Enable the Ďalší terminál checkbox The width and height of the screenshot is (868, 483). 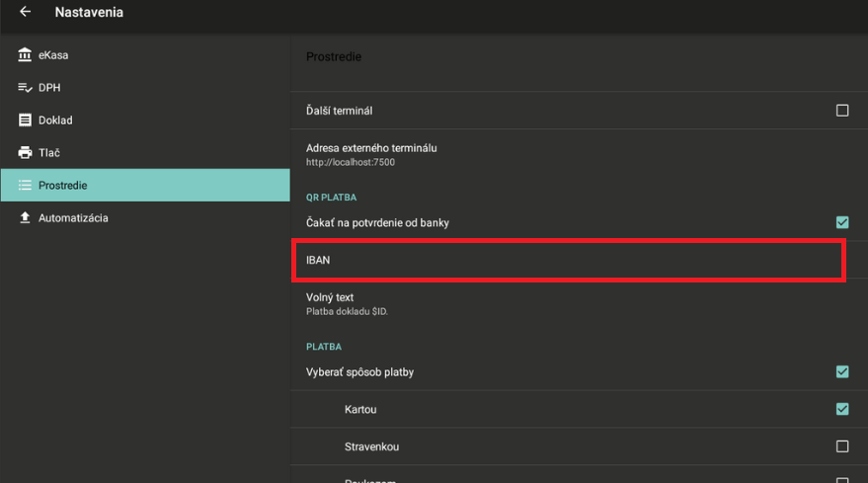(842, 111)
